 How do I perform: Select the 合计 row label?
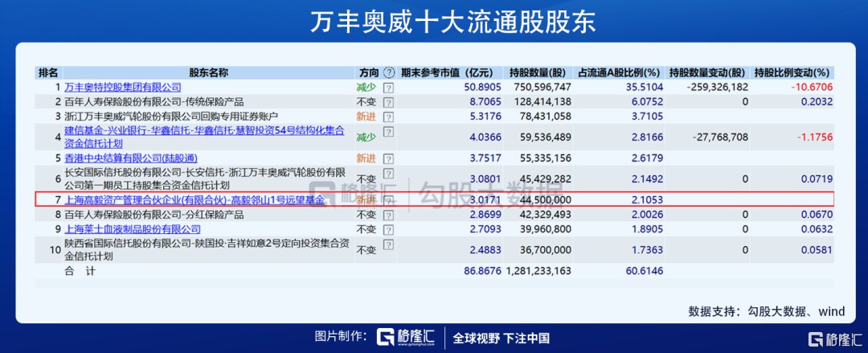(x=81, y=271)
